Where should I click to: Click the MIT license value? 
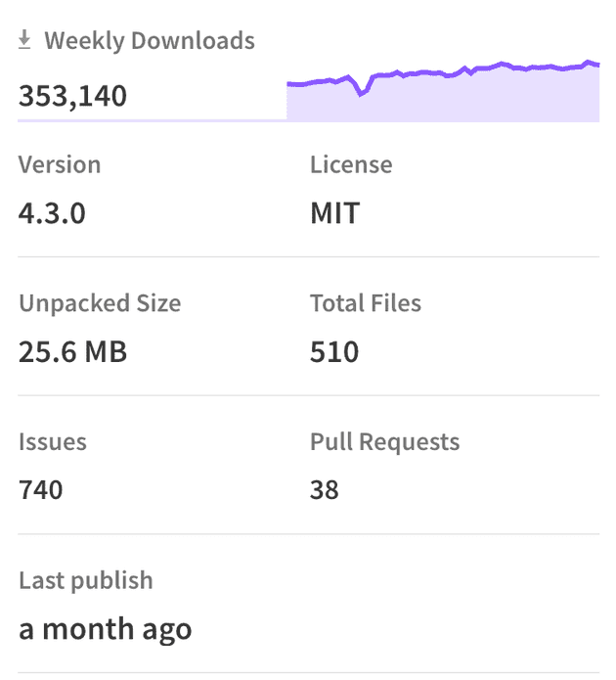(334, 212)
